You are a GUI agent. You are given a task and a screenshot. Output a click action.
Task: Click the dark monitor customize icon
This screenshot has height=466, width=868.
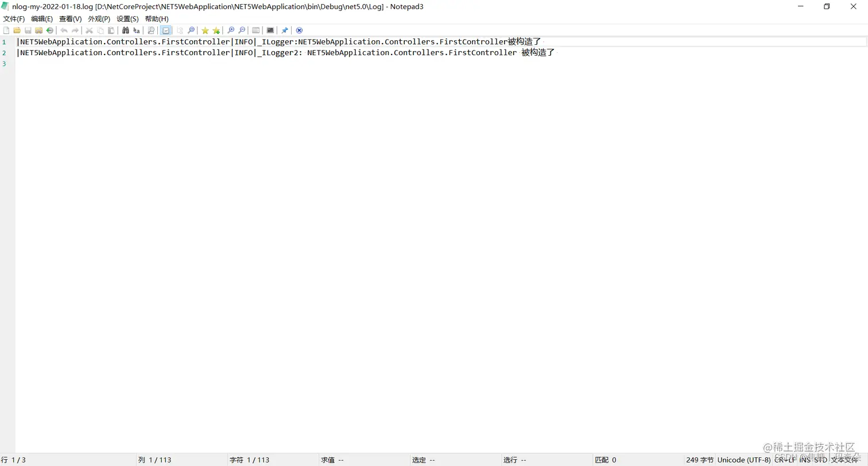coord(270,30)
